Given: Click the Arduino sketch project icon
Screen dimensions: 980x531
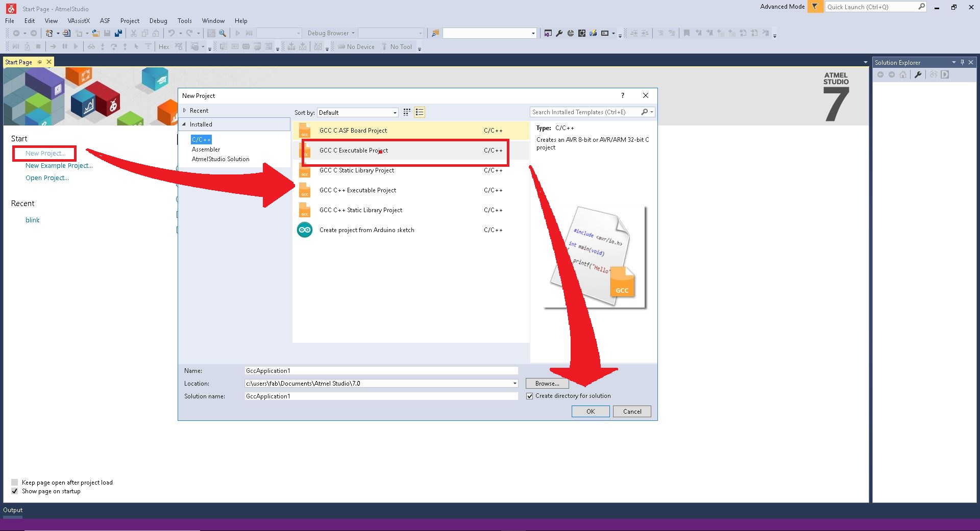Looking at the screenshot, I should (305, 230).
